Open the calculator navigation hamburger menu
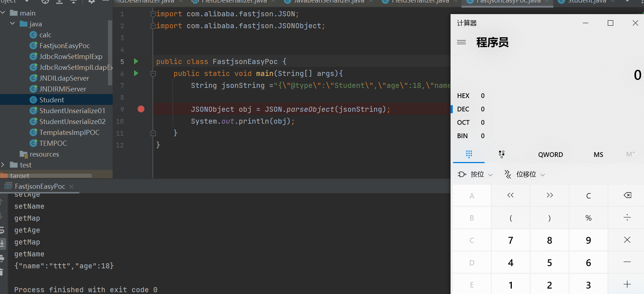 click(x=461, y=42)
